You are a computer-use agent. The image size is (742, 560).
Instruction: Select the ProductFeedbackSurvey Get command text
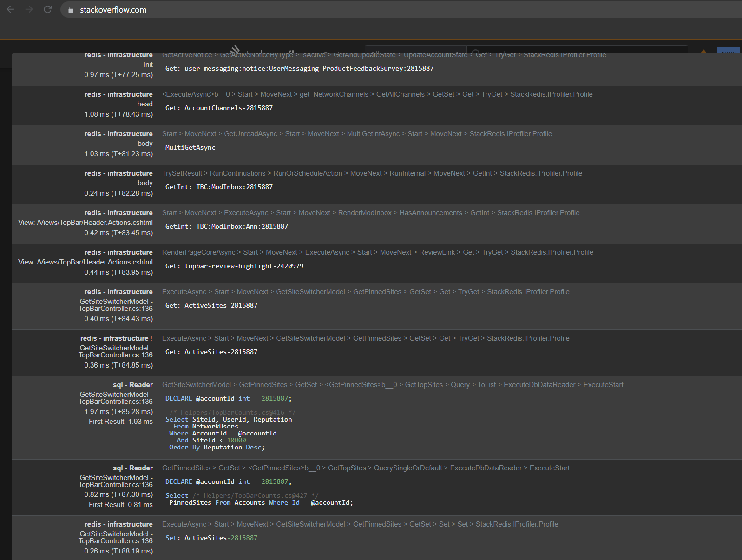pyautogui.click(x=300, y=68)
